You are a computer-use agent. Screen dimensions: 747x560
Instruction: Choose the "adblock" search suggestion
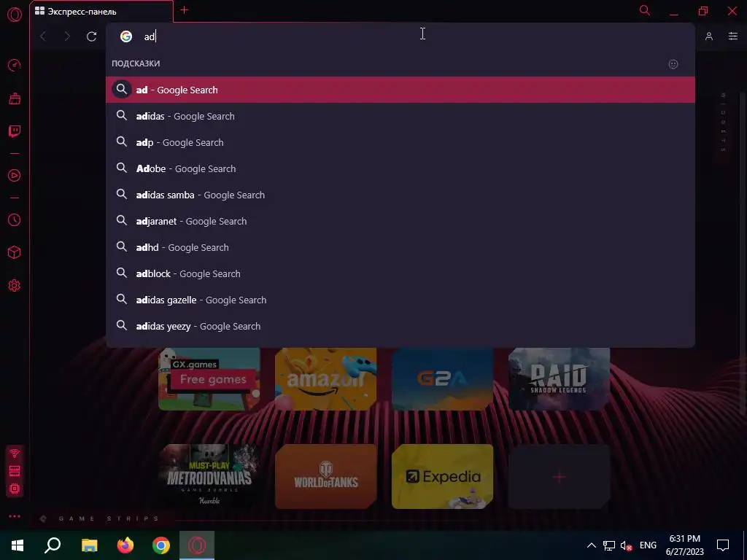400,273
